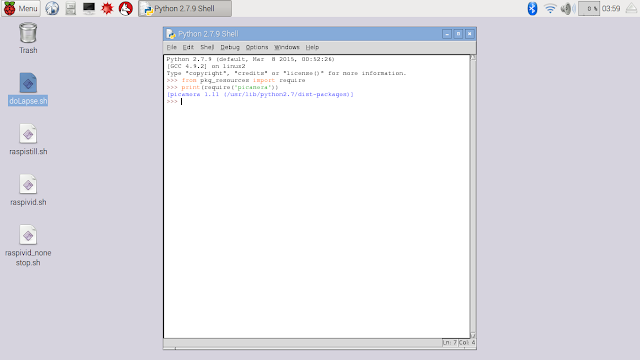Open the Help menu
Viewport: 640px width, 360px height.
tap(312, 47)
